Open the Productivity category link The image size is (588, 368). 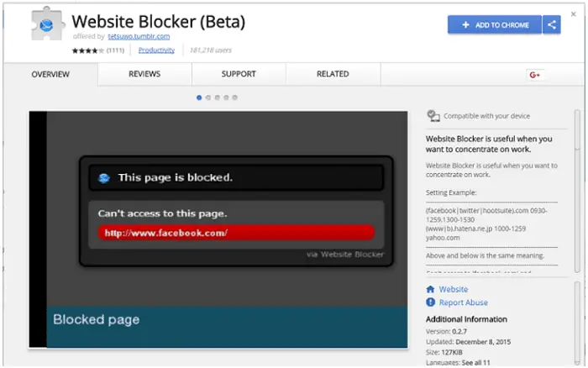pos(156,50)
